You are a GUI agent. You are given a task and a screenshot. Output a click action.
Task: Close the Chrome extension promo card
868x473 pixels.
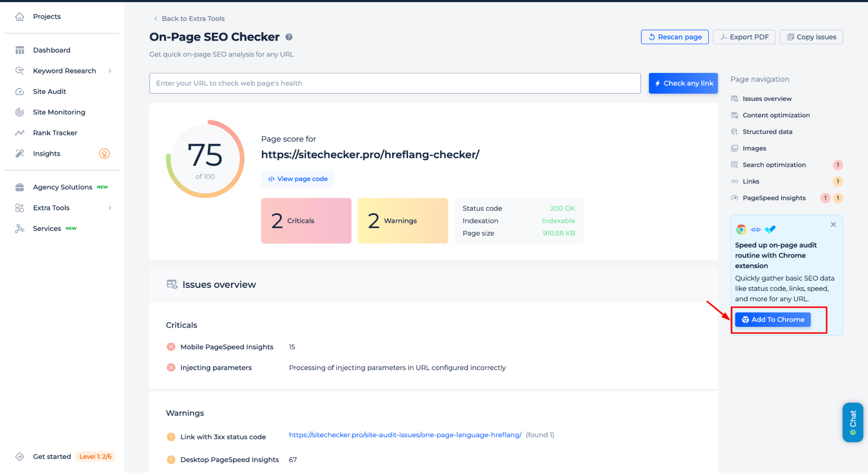[833, 225]
